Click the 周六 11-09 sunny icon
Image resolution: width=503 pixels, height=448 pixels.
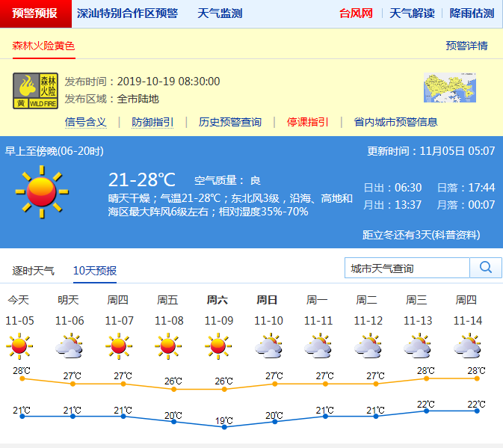point(217,346)
